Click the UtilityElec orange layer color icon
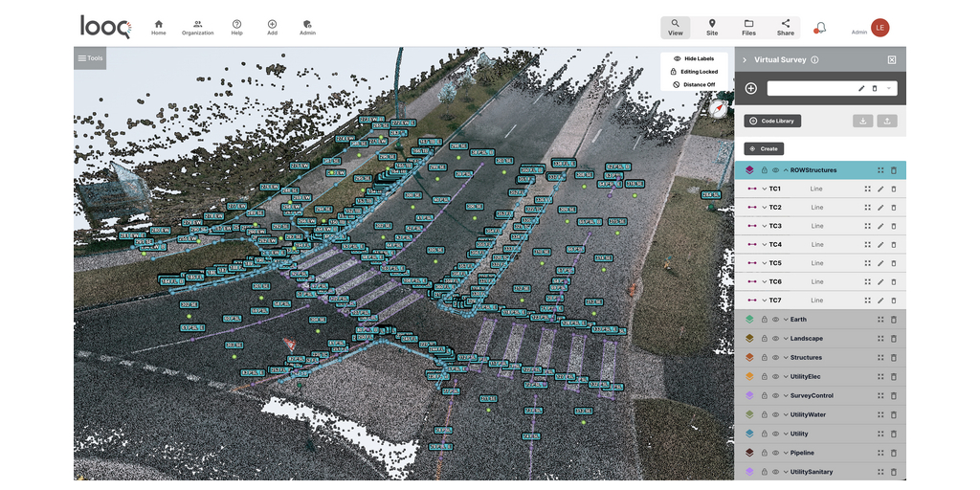 pos(750,377)
